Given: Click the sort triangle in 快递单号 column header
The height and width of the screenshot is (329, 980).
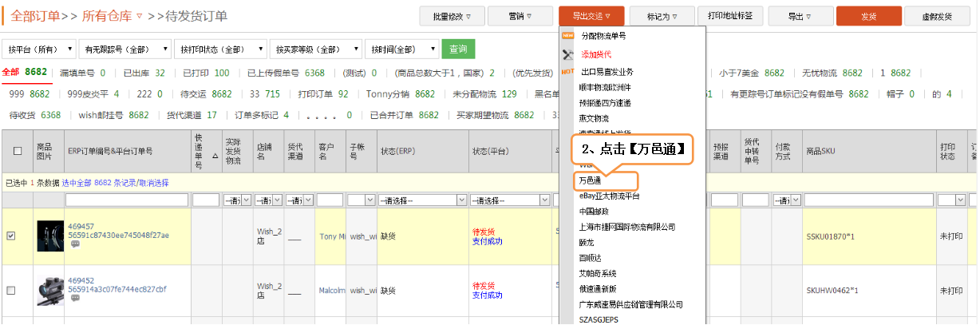Looking at the screenshot, I should click(x=214, y=157).
